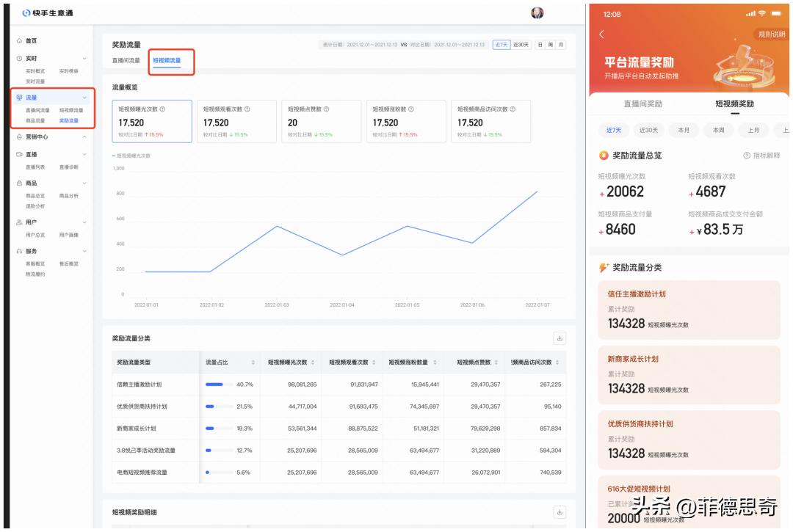Screen dimensions: 793x532
Task: Collapse the 实时 sidebar section
Action: point(84,59)
